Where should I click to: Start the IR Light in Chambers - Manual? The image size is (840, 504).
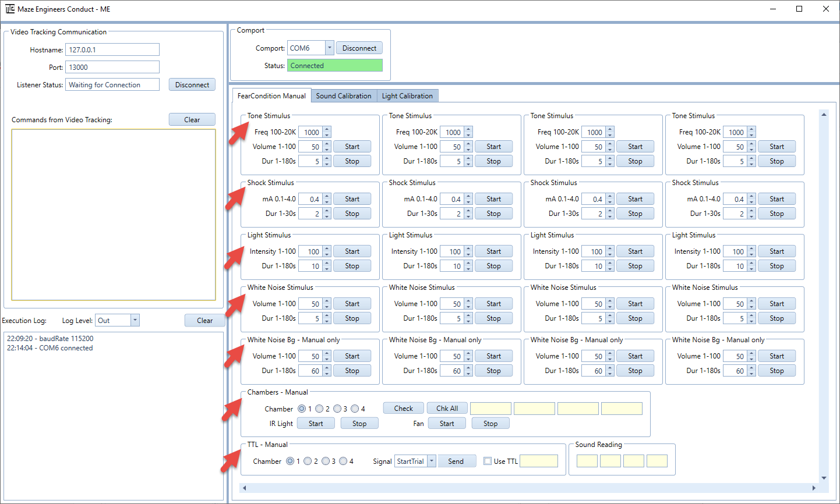coord(316,423)
